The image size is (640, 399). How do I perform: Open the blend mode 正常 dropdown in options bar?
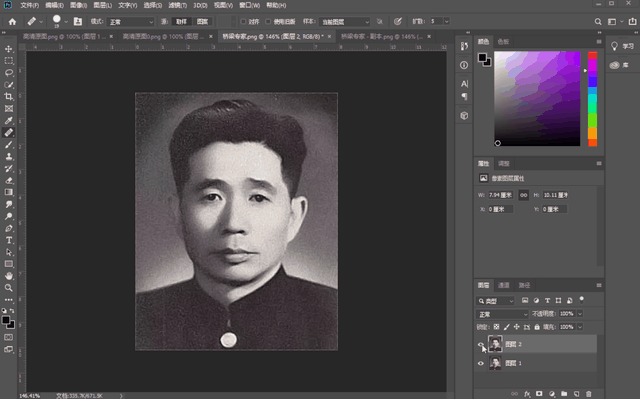click(x=131, y=22)
